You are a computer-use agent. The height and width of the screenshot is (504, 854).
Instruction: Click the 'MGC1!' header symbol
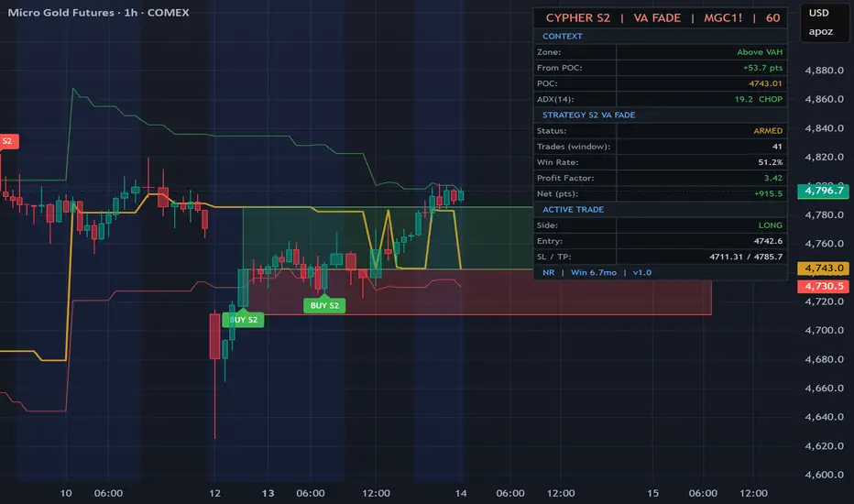coord(723,18)
